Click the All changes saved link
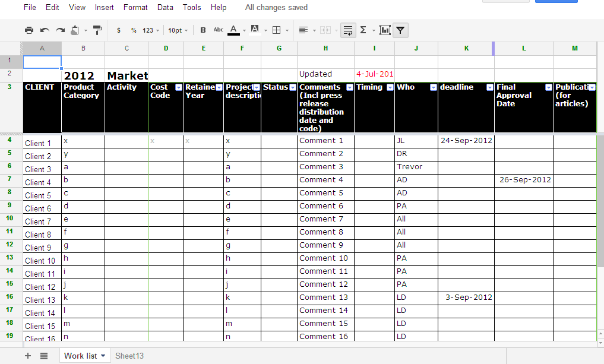This screenshot has height=364, width=604. coord(276,7)
